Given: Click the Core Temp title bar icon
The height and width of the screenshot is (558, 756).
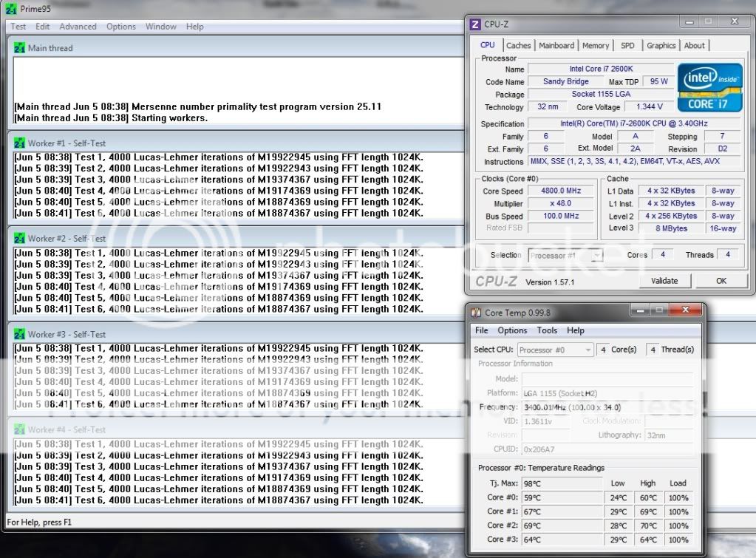Looking at the screenshot, I should (x=476, y=313).
